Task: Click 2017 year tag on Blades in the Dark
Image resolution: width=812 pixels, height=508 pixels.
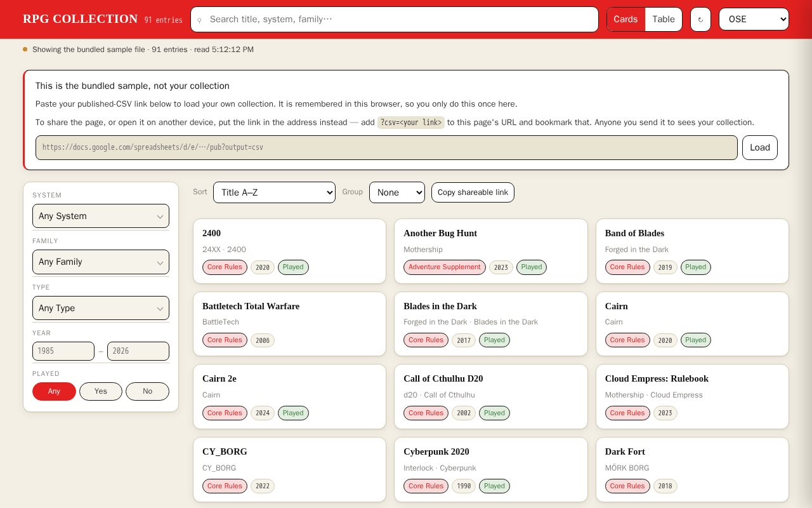Action: [x=464, y=340]
